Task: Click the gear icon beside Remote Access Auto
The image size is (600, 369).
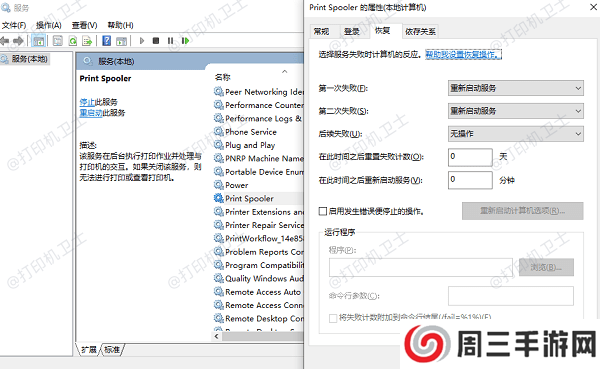Action: pyautogui.click(x=218, y=292)
